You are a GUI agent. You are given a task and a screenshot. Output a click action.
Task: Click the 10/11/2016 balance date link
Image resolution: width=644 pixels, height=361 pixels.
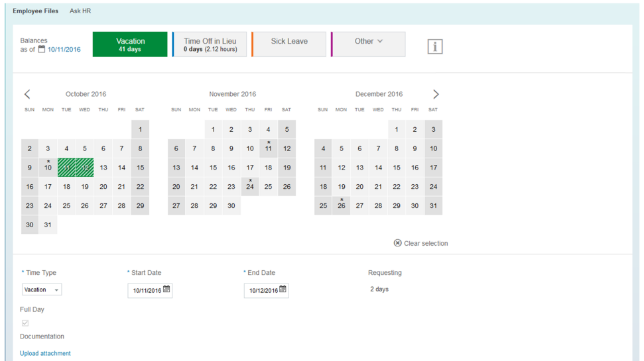(64, 50)
